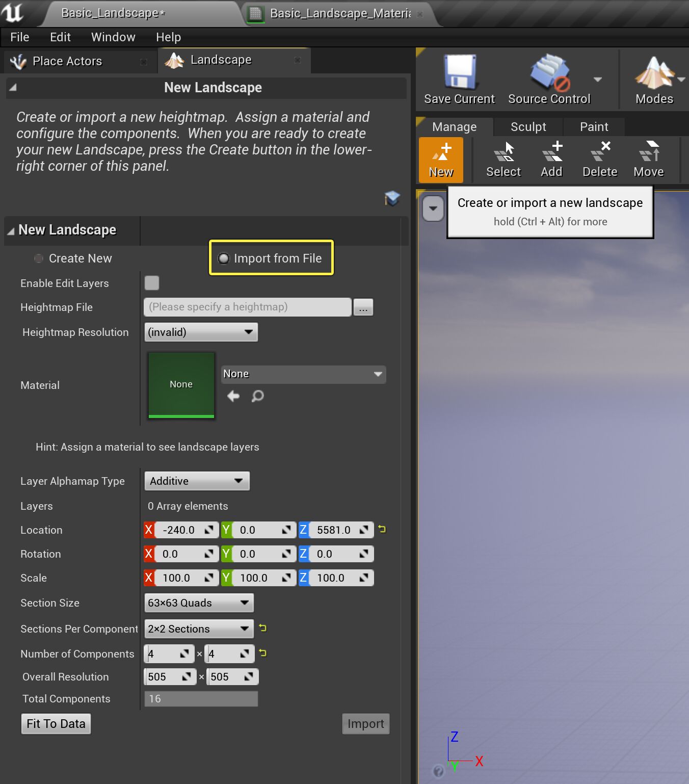Activate the Move component tool
Screen dimensions: 689x784
point(648,158)
